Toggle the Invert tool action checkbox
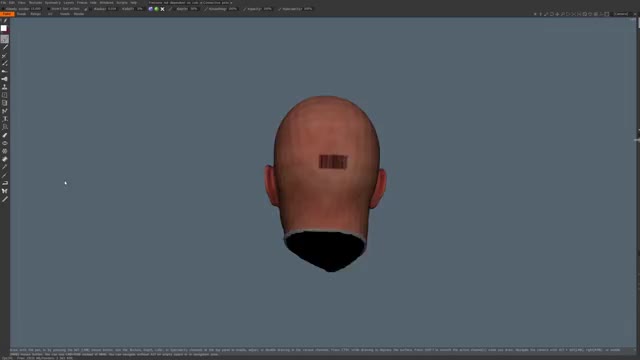The width and height of the screenshot is (640, 360). tap(49, 9)
